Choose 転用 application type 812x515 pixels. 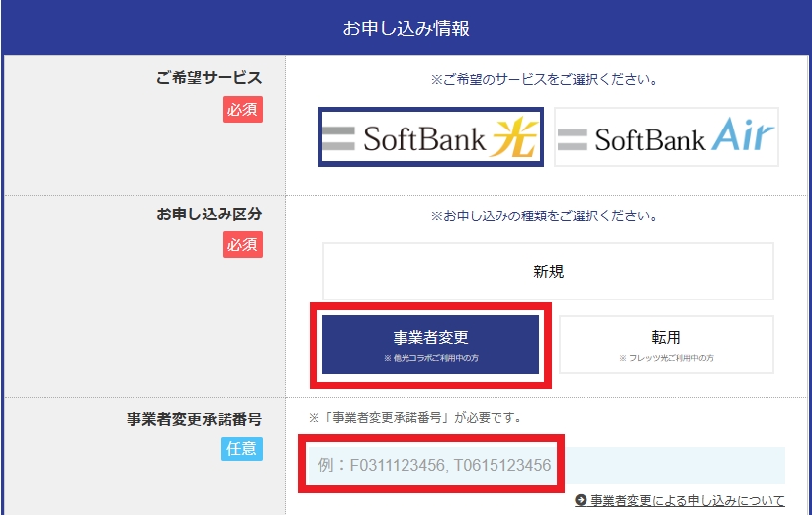pyautogui.click(x=667, y=345)
